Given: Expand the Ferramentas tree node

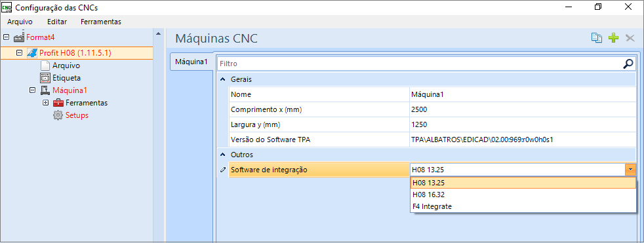Looking at the screenshot, I should click(46, 103).
